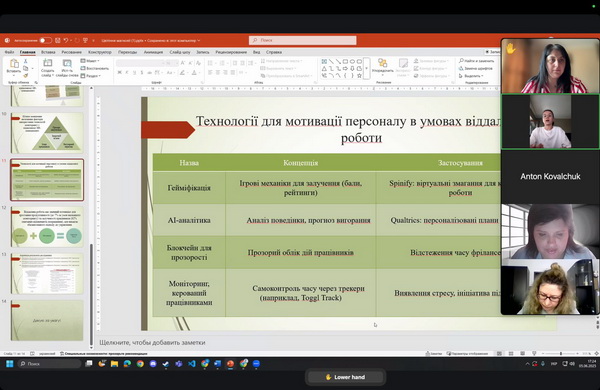Select slide 12 thumbnail in slide panel
Image resolution: width=600 pixels, height=390 pixels.
pyautogui.click(x=47, y=227)
